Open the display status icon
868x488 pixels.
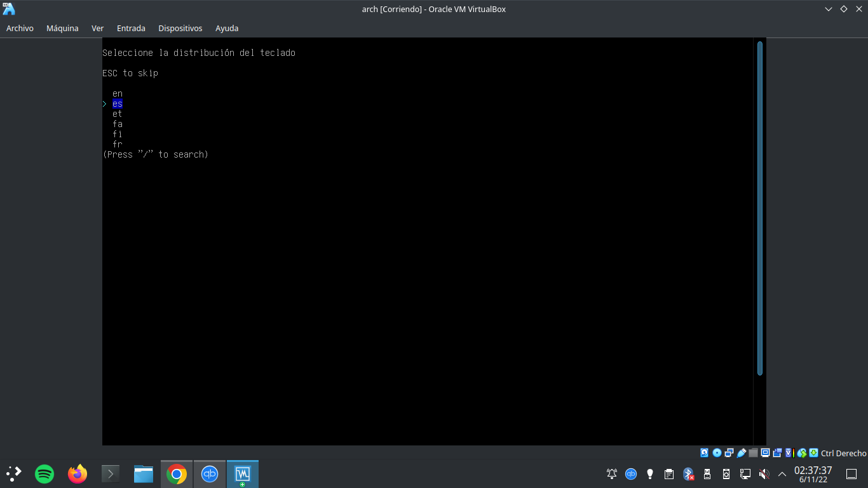[x=764, y=453]
